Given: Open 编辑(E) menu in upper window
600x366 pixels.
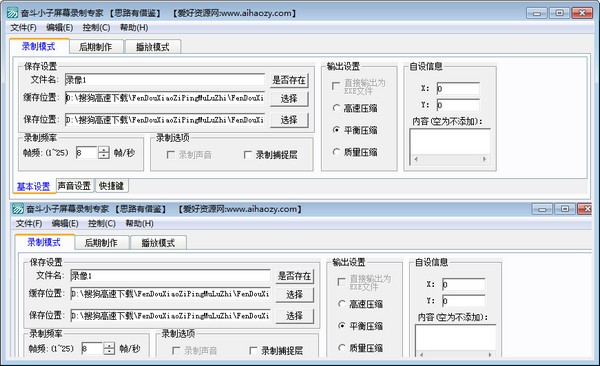Looking at the screenshot, I should 60,28.
